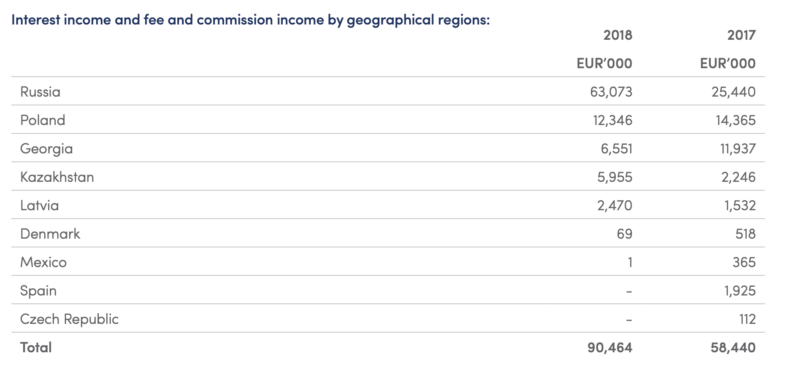Select the Denmark row label
800x375 pixels.
50,234
